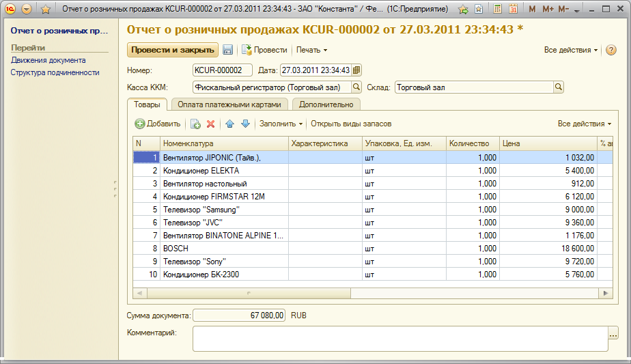Click the horizontal scrollbar left arrow

pos(139,293)
